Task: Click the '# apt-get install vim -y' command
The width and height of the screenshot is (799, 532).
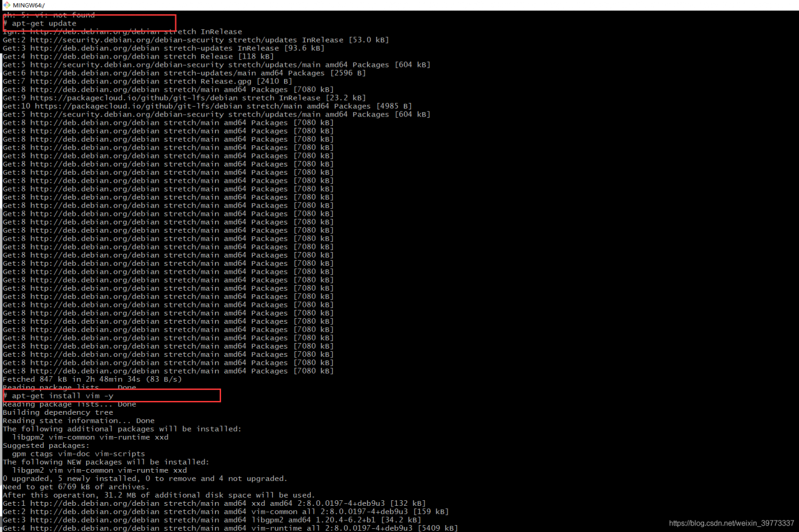Action: coord(57,396)
